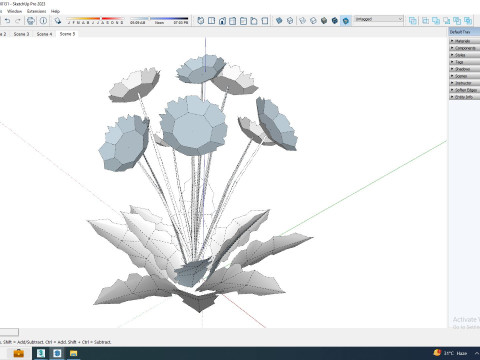
Task: Select the Shaded face style
Action: tap(324, 21)
